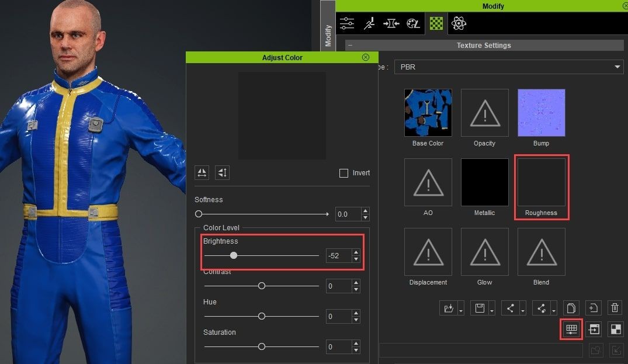Click the Brightness slider handle
Viewport: 628px width, 364px height.
[x=234, y=255]
